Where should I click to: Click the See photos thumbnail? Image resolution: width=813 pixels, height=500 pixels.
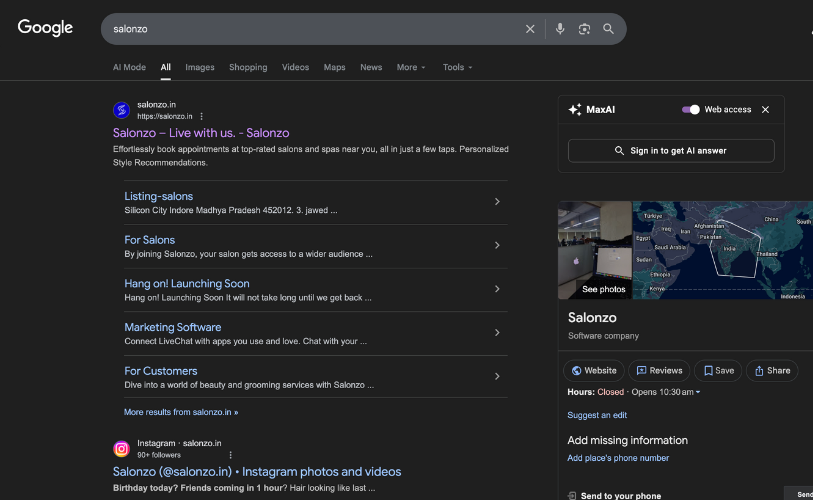[x=595, y=250]
